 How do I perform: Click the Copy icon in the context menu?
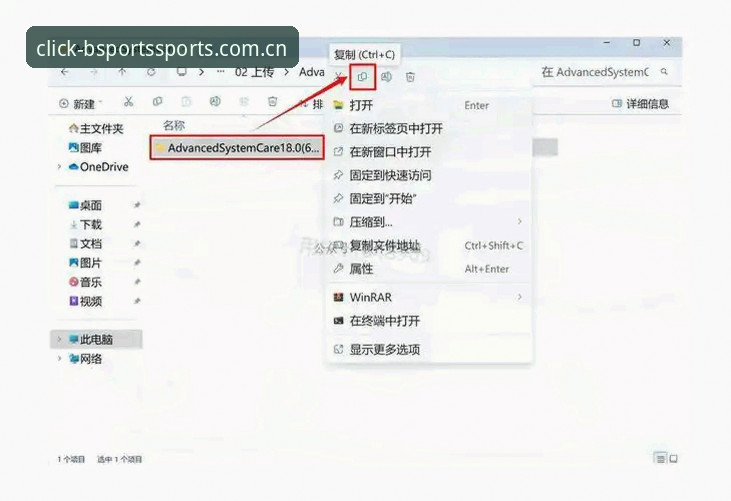pos(362,77)
